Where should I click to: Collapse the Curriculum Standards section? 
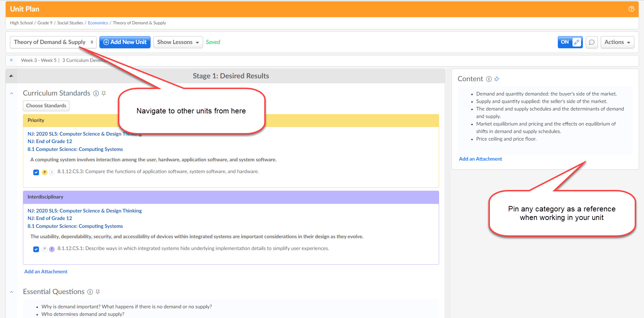point(11,93)
